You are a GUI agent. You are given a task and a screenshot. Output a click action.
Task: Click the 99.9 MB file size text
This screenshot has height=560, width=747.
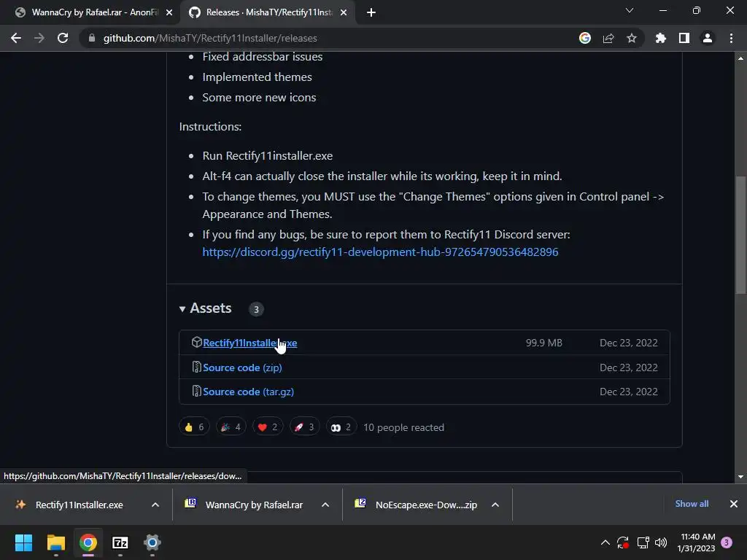(543, 343)
